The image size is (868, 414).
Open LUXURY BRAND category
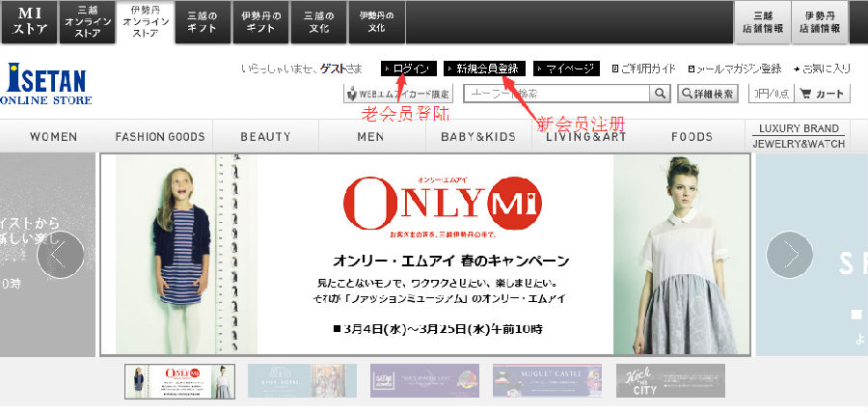coord(799,128)
